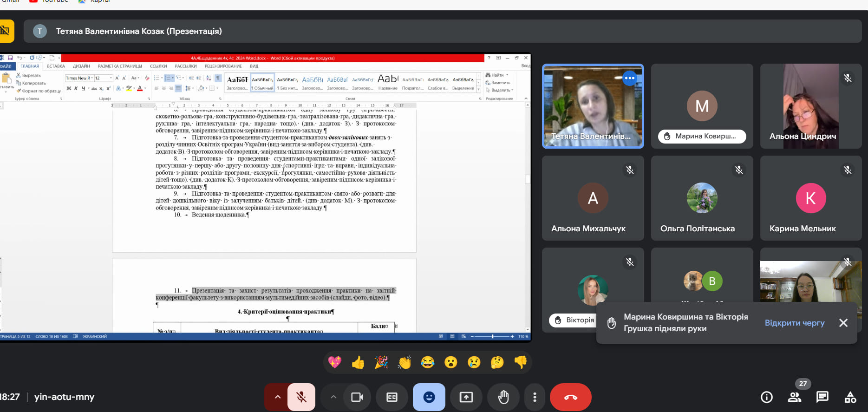Viewport: 868px width, 412px height.
Task: Open the Найти dropdown arrow
Action: [507, 75]
